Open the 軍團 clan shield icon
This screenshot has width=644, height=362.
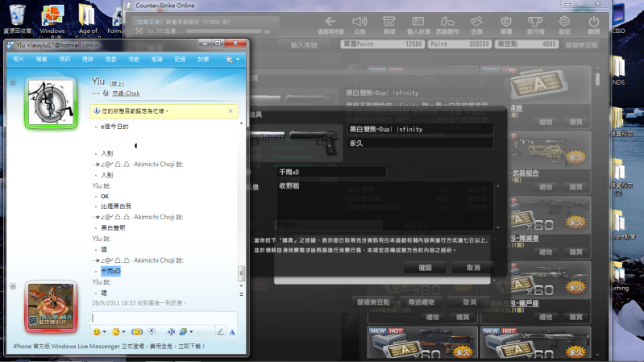coord(506,22)
